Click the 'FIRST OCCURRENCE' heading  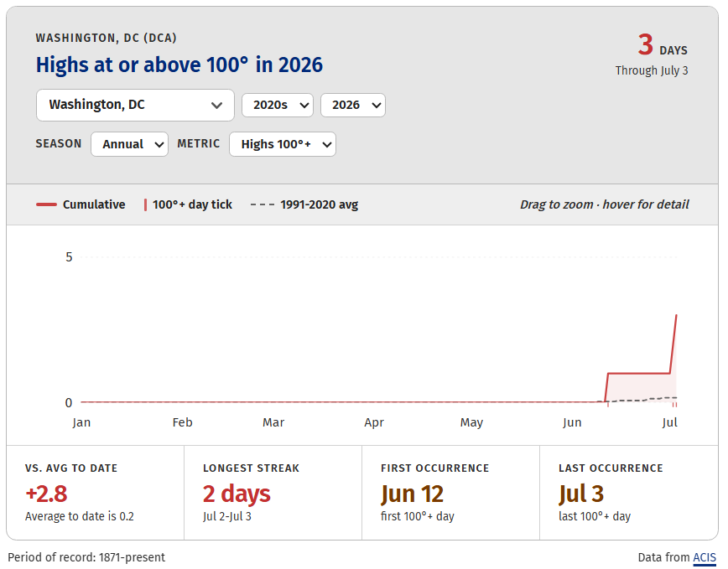click(x=435, y=468)
